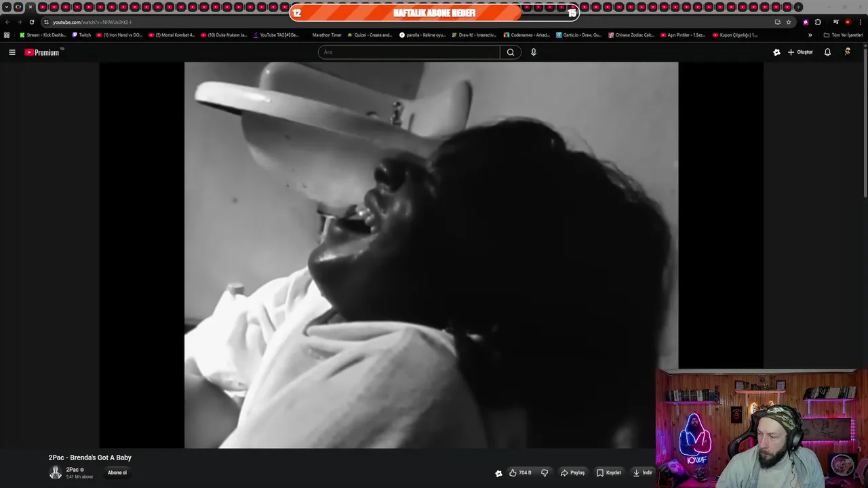The height and width of the screenshot is (488, 868).
Task: Open the Chinese Zodiac Calc bookmark
Action: click(x=631, y=35)
